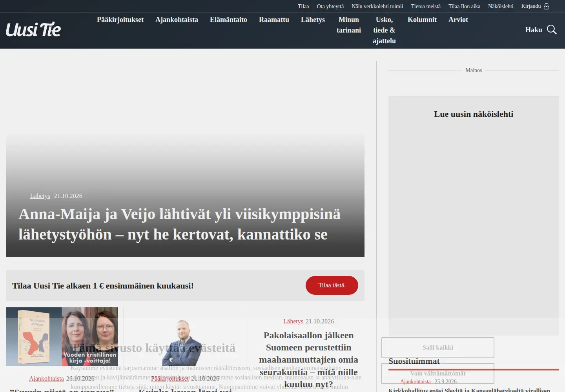Click the Lähetys tag on the featured article

pos(40,196)
